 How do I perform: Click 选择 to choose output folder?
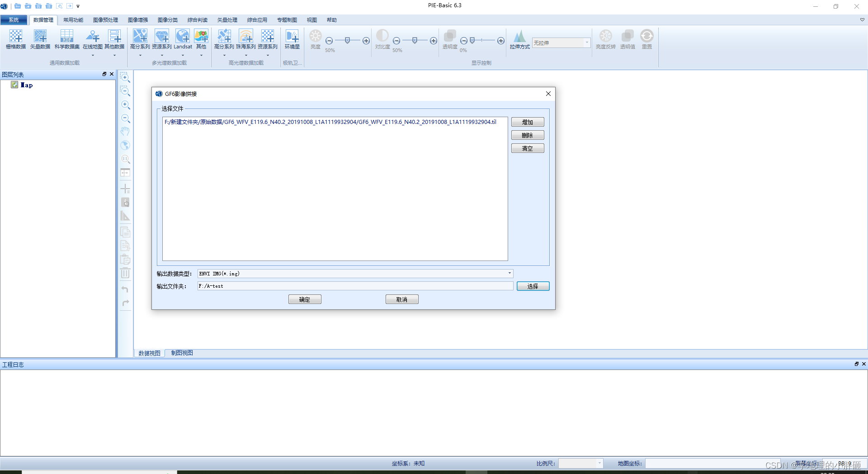click(533, 286)
